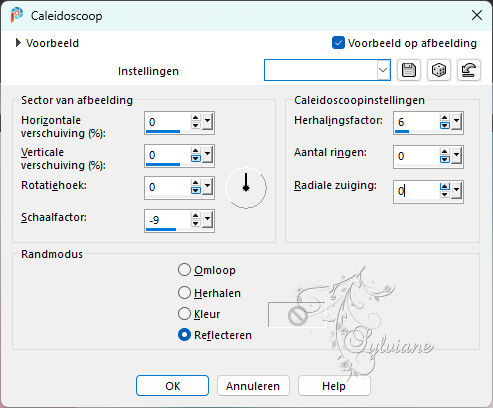Select the Omloop edge mode
Screen dimensions: 493x408
[184, 270]
